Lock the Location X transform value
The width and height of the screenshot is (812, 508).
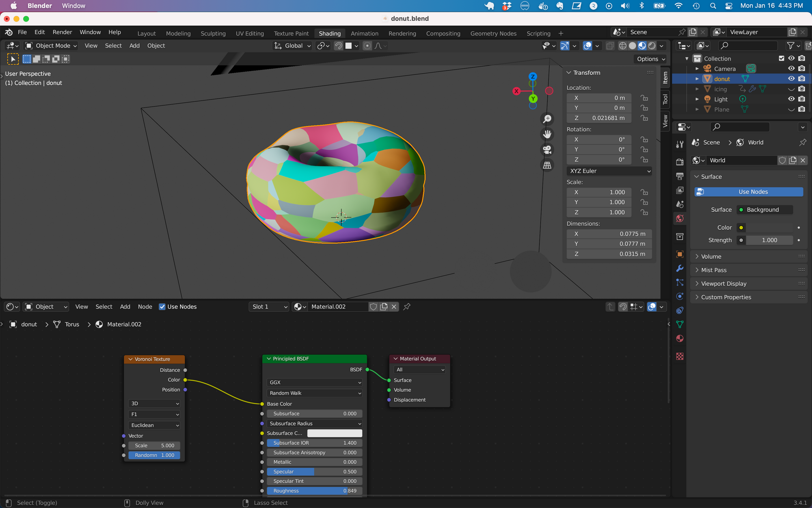point(644,98)
